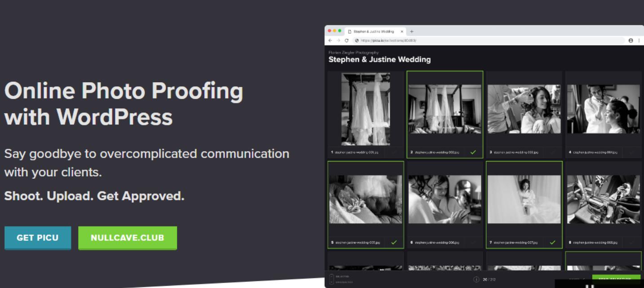Click the browser reload icon
The height and width of the screenshot is (288, 644).
tap(346, 40)
